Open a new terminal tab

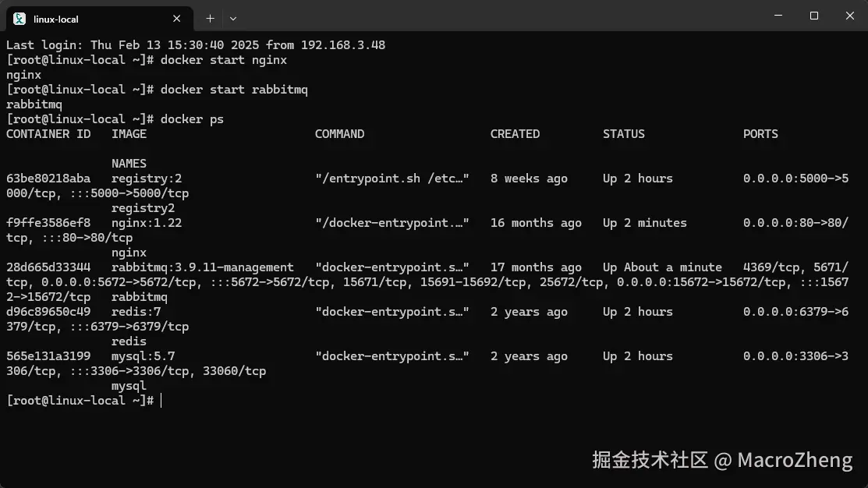[x=210, y=19]
